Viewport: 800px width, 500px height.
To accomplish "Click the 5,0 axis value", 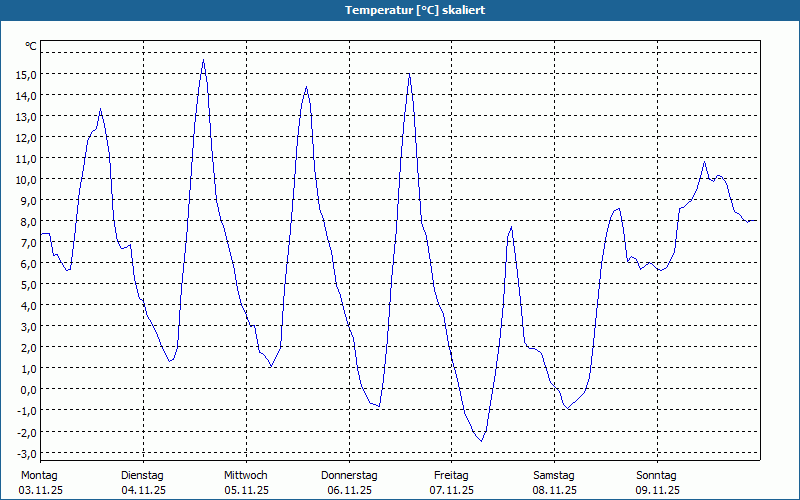I will tap(29, 285).
